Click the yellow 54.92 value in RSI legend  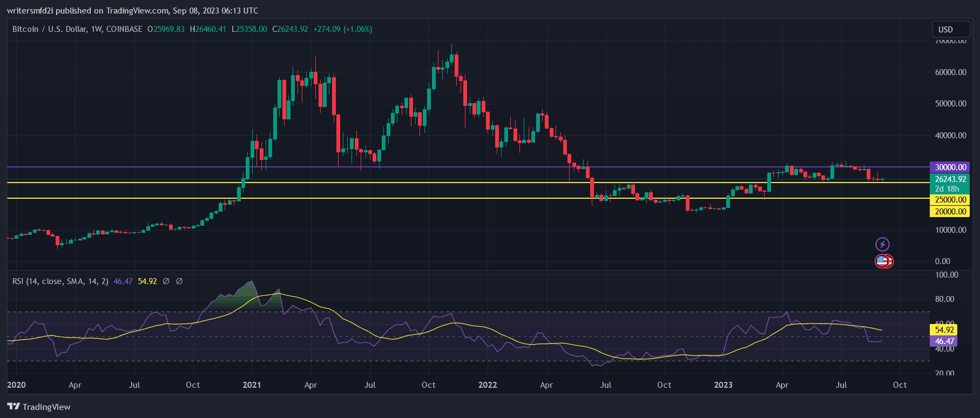(x=147, y=281)
